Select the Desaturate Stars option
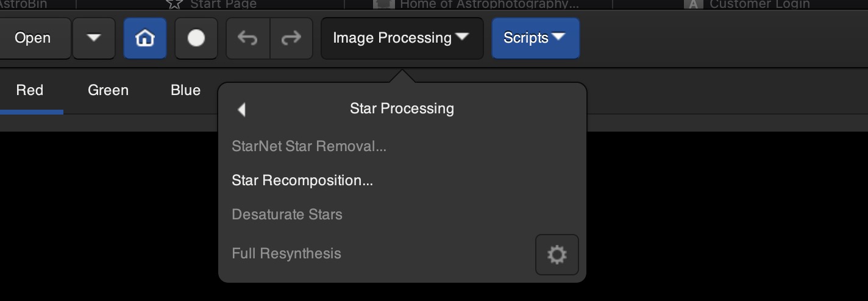Screen dimensions: 868x301 click(287, 214)
